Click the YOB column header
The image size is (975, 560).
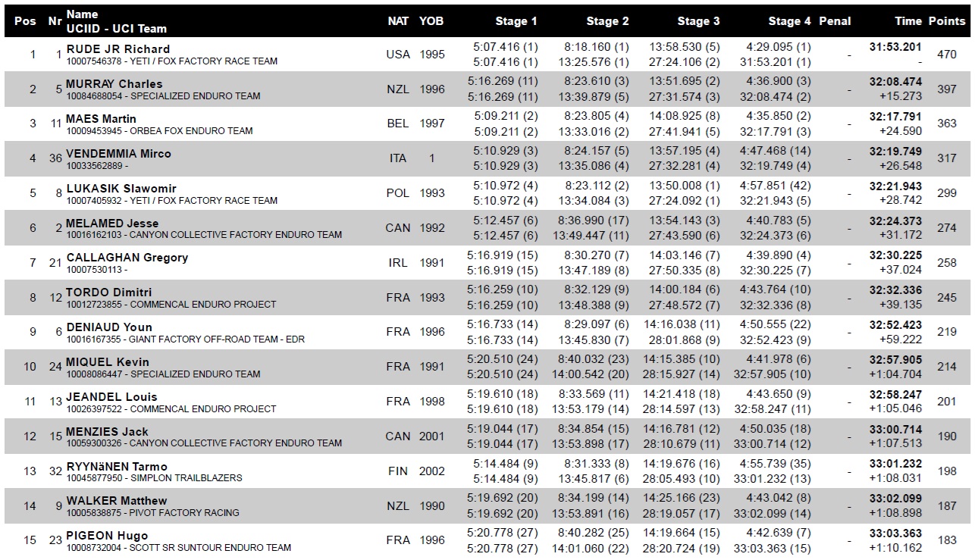(432, 21)
